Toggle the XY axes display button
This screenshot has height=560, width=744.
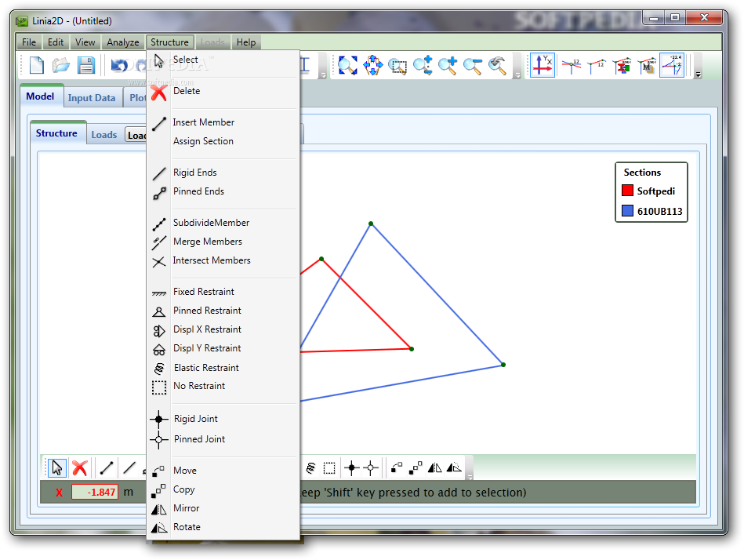click(543, 66)
